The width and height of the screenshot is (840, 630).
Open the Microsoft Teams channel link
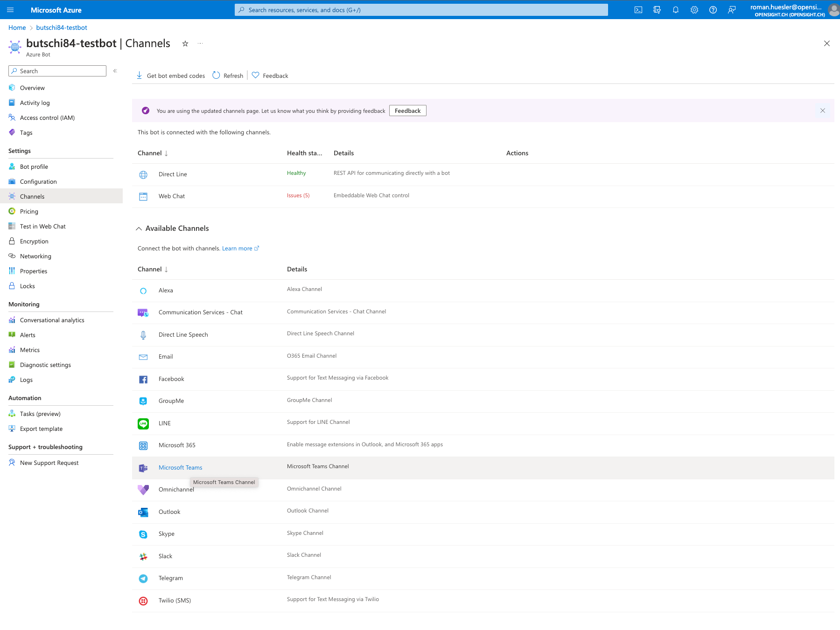(181, 468)
